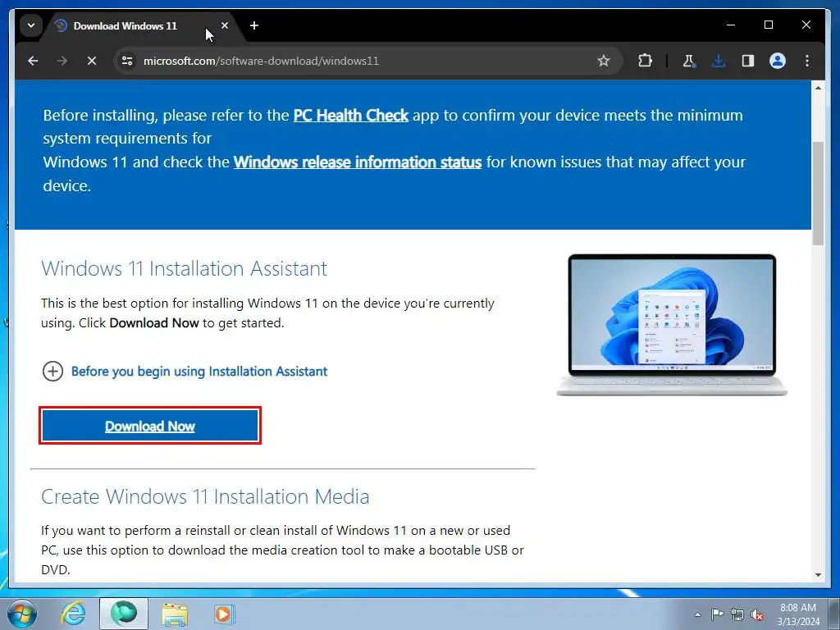Open the Chrome three-dot menu
The height and width of the screenshot is (630, 840).
[x=807, y=61]
